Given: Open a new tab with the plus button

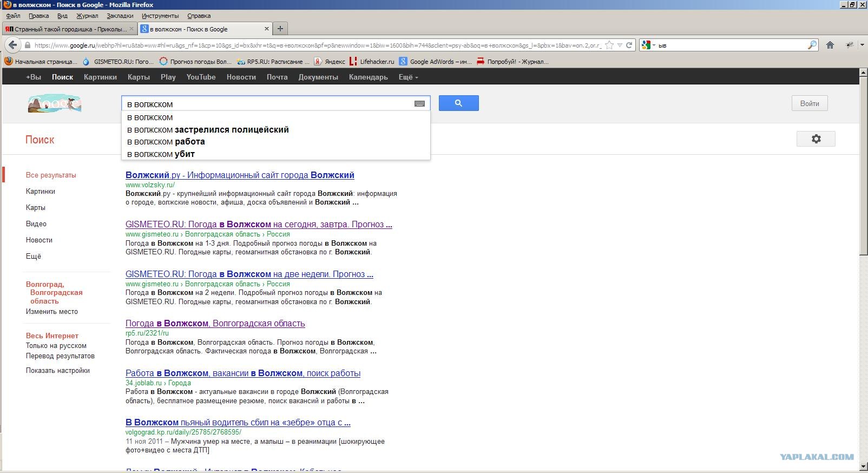Looking at the screenshot, I should coord(280,29).
